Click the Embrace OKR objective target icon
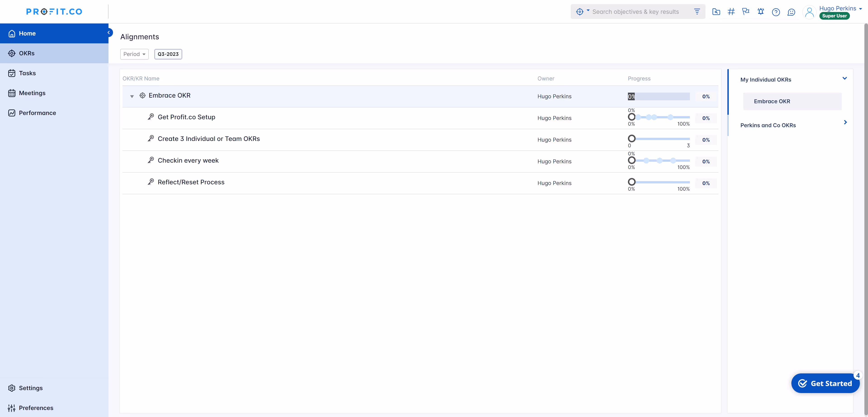 click(143, 96)
